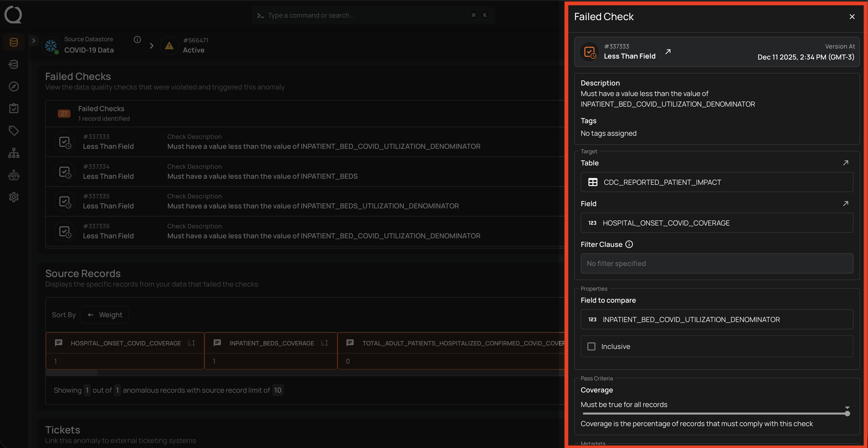Screen dimensions: 868x448
Task: Click the check icon for row #337334
Action: pyautogui.click(x=65, y=172)
